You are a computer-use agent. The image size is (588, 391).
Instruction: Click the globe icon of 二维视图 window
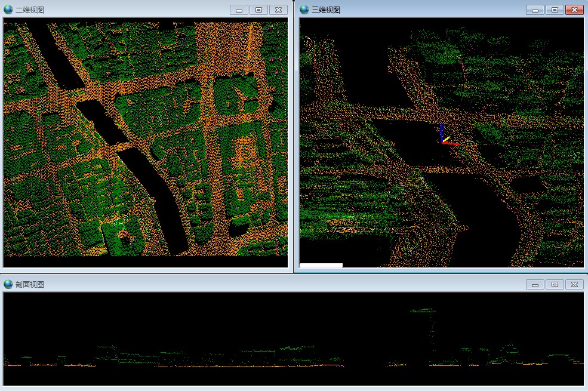click(8, 10)
